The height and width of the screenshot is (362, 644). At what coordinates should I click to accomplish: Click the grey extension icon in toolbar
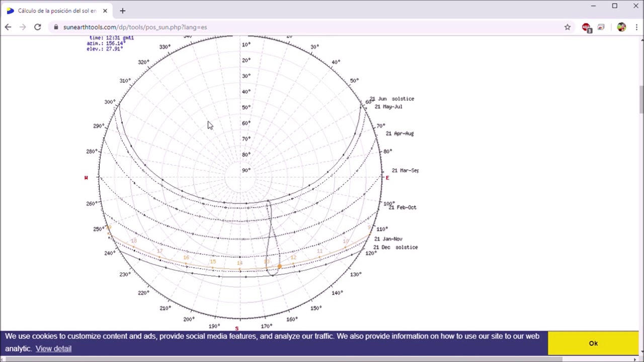(601, 27)
